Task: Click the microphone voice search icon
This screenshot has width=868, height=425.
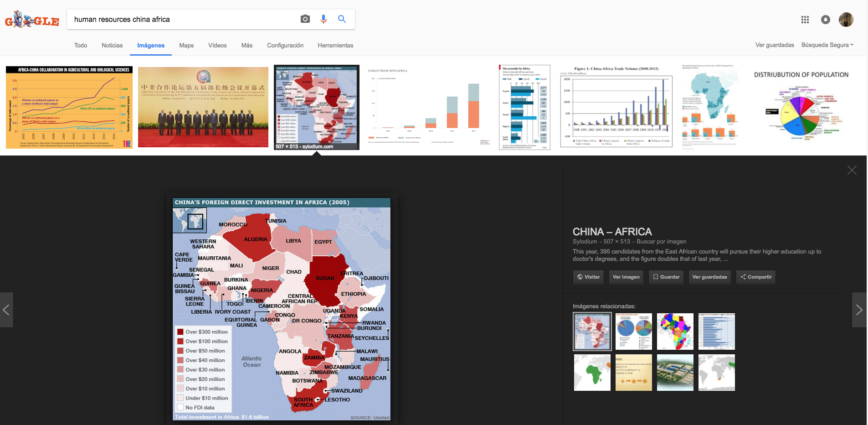Action: click(x=324, y=19)
